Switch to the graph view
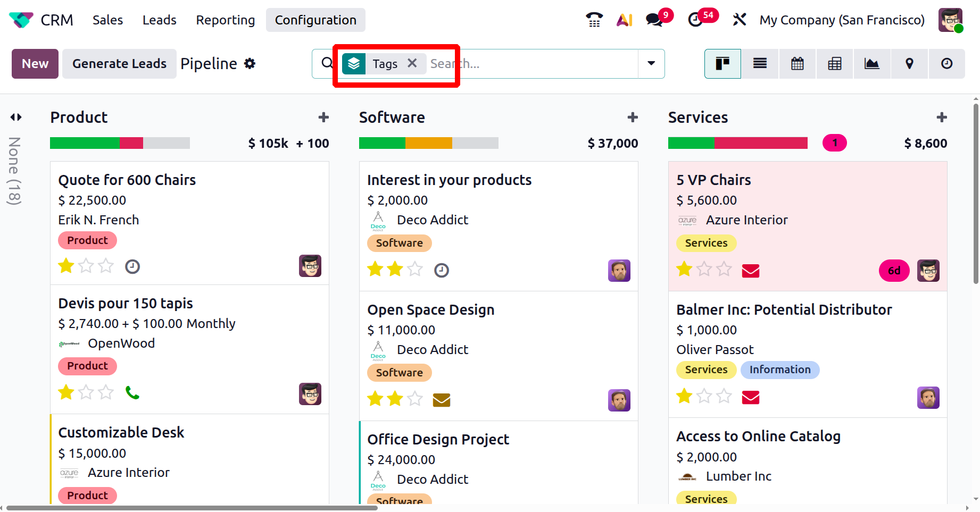 [x=871, y=64]
